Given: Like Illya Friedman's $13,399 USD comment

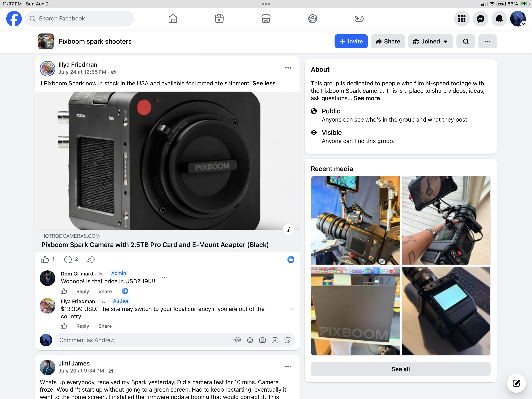Looking at the screenshot, I should point(64,326).
